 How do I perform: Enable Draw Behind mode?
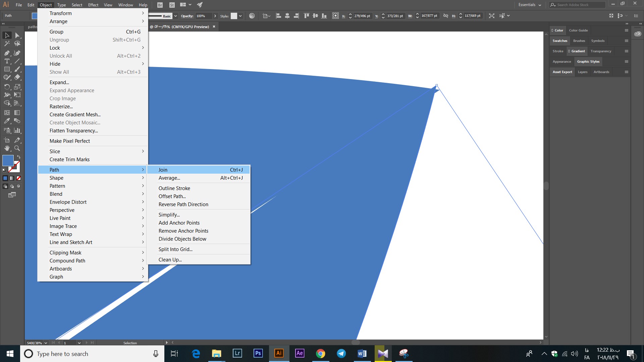click(12, 186)
